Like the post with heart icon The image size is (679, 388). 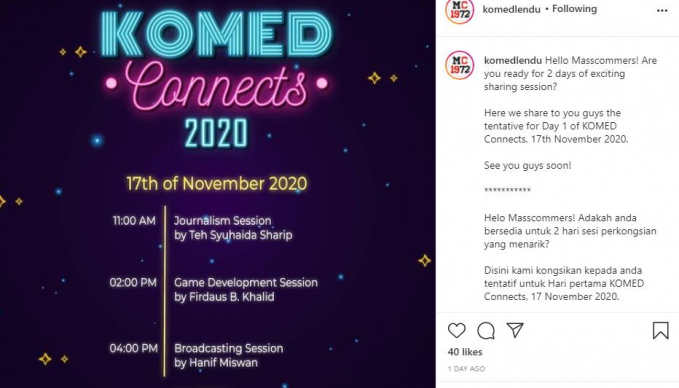click(456, 330)
